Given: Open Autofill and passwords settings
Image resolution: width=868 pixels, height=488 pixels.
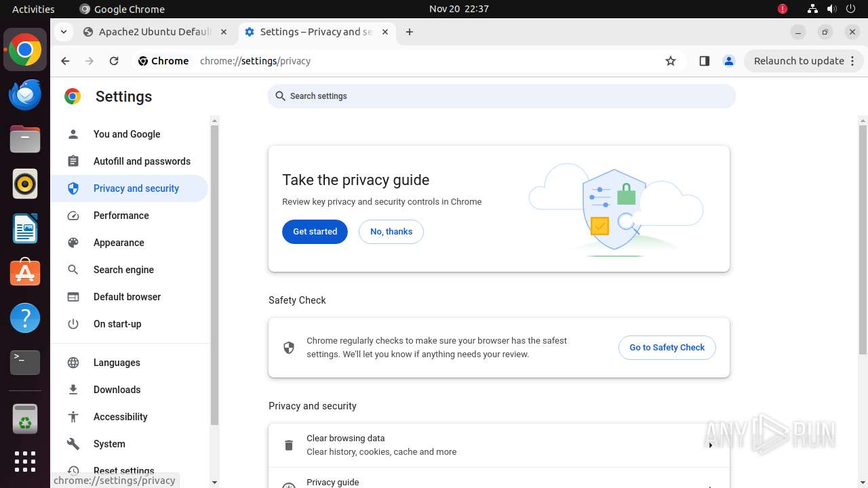Looking at the screenshot, I should (x=129, y=161).
